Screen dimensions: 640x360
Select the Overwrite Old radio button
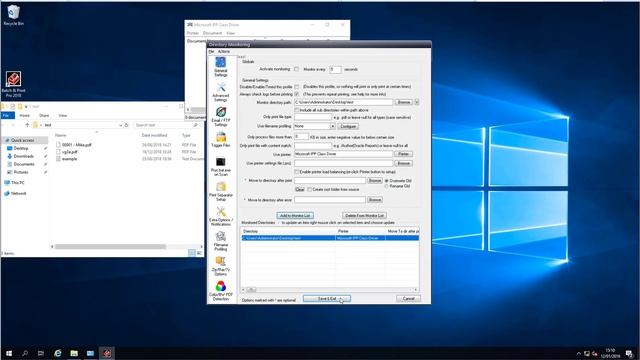click(386, 180)
